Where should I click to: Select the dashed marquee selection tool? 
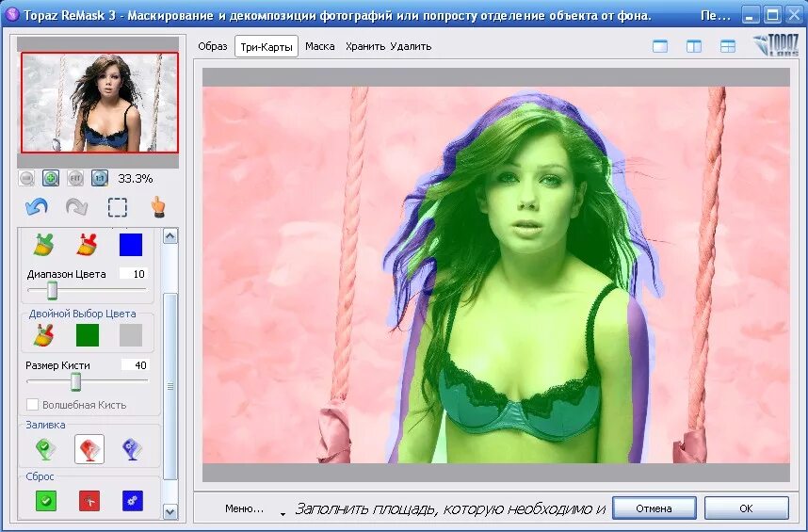click(118, 207)
